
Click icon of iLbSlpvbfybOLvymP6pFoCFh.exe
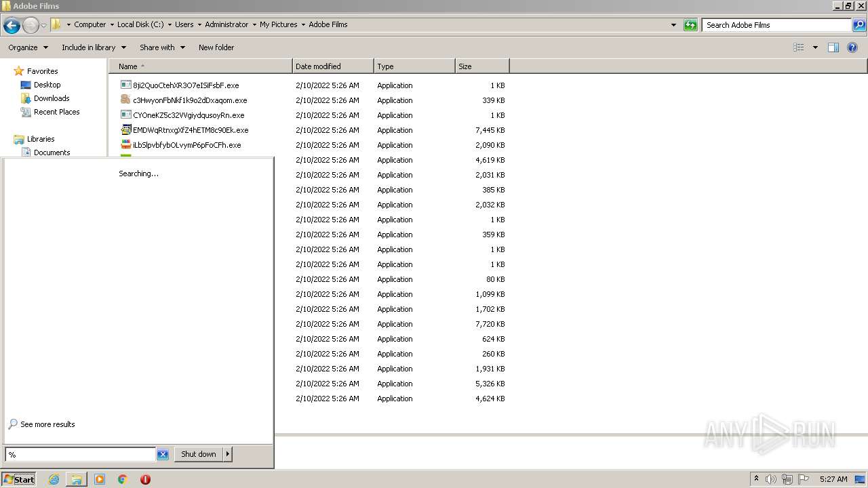click(x=125, y=145)
